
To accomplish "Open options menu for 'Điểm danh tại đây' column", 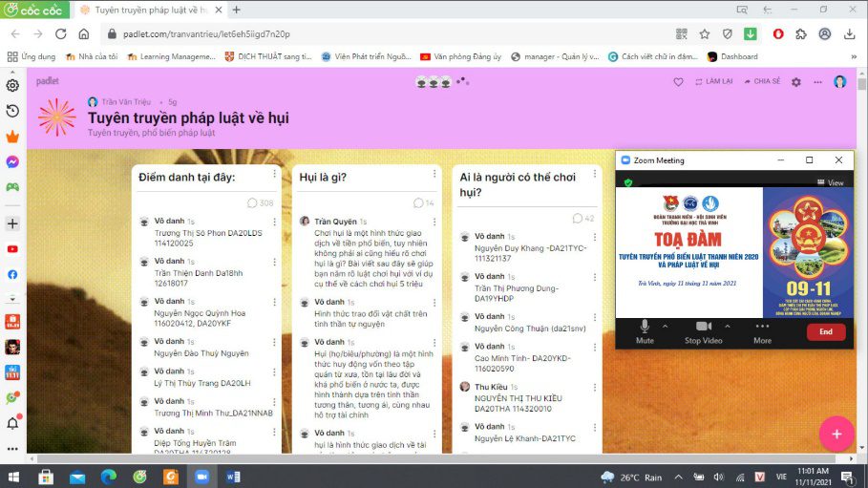I will (274, 177).
